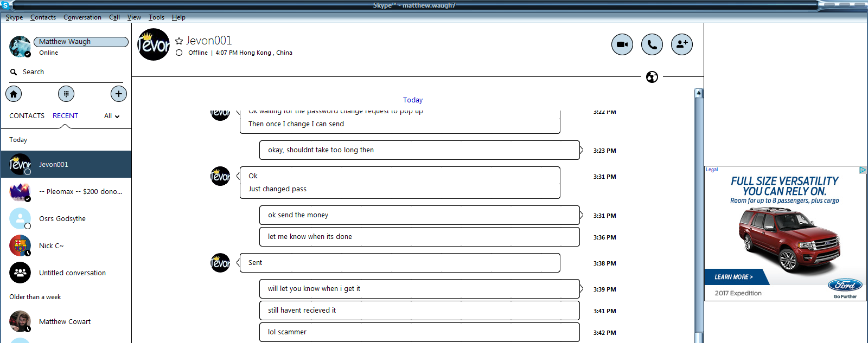This screenshot has height=343, width=868.
Task: Click the chat scrollbar up arrow
Action: pyautogui.click(x=699, y=93)
